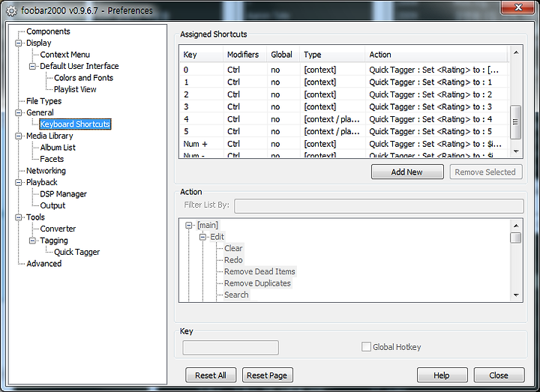Collapse the Default User Interface node
Screen dimensions: 540x392
tap(32, 66)
